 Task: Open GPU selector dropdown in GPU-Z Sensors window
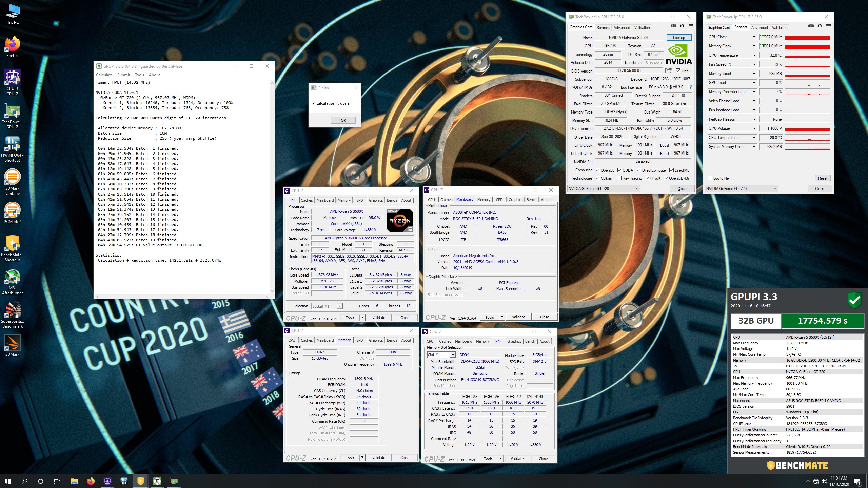pos(742,189)
